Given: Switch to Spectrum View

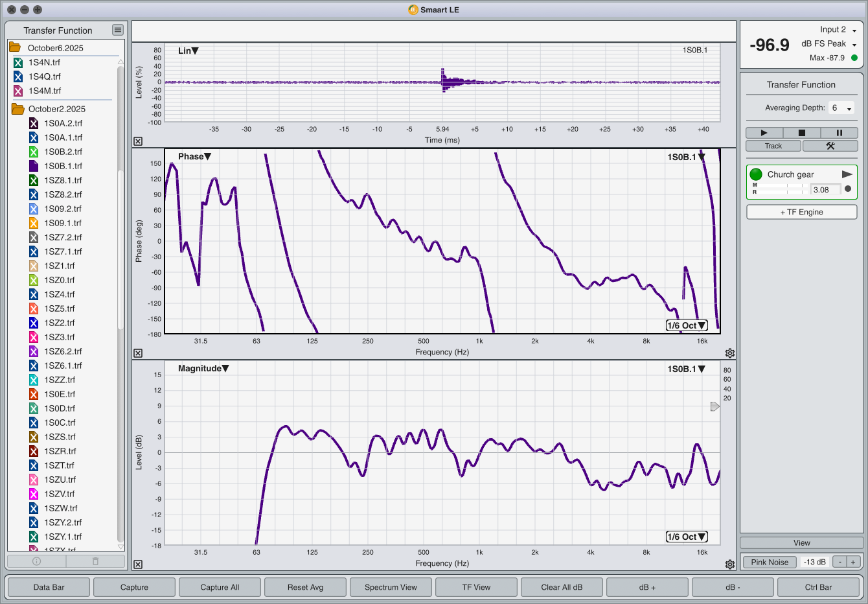Looking at the screenshot, I should (391, 587).
